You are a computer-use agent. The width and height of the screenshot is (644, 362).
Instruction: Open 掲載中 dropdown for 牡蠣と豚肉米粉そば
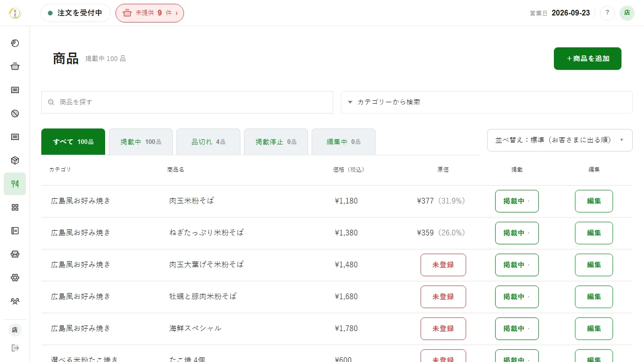point(517,297)
